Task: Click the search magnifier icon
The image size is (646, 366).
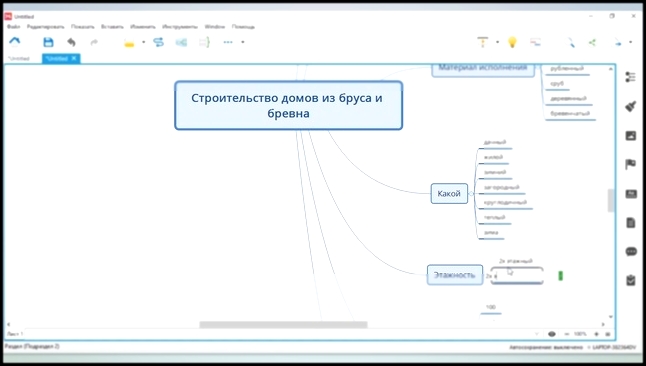Action: pyautogui.click(x=571, y=42)
